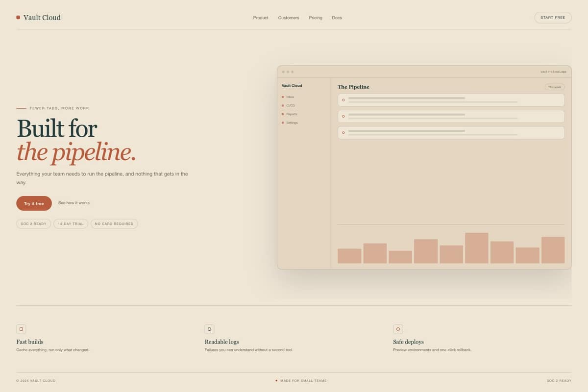Viewport: 588px width, 392px height.
Task: Click the Safe deploys heading
Action: click(408, 342)
